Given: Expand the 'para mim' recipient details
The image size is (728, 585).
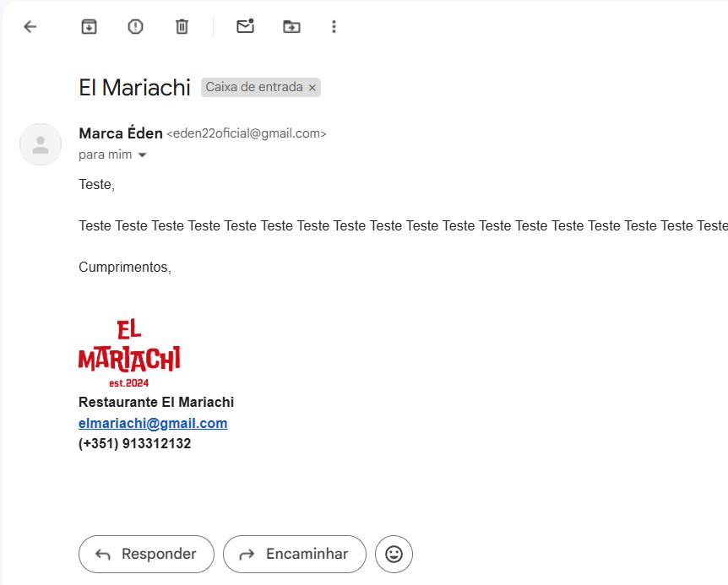Looking at the screenshot, I should (x=143, y=155).
